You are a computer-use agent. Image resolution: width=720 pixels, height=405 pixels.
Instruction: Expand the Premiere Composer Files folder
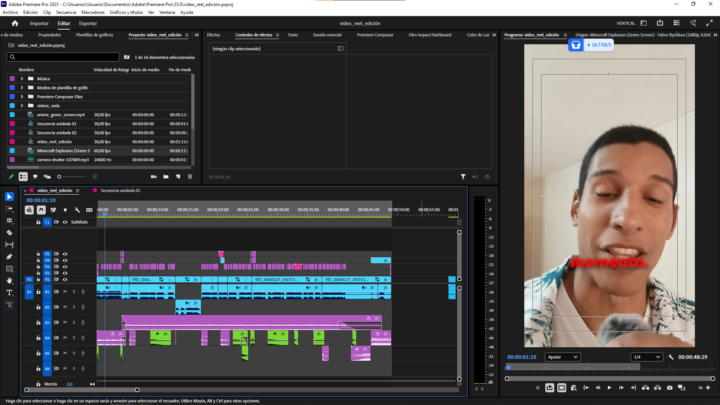click(x=21, y=96)
